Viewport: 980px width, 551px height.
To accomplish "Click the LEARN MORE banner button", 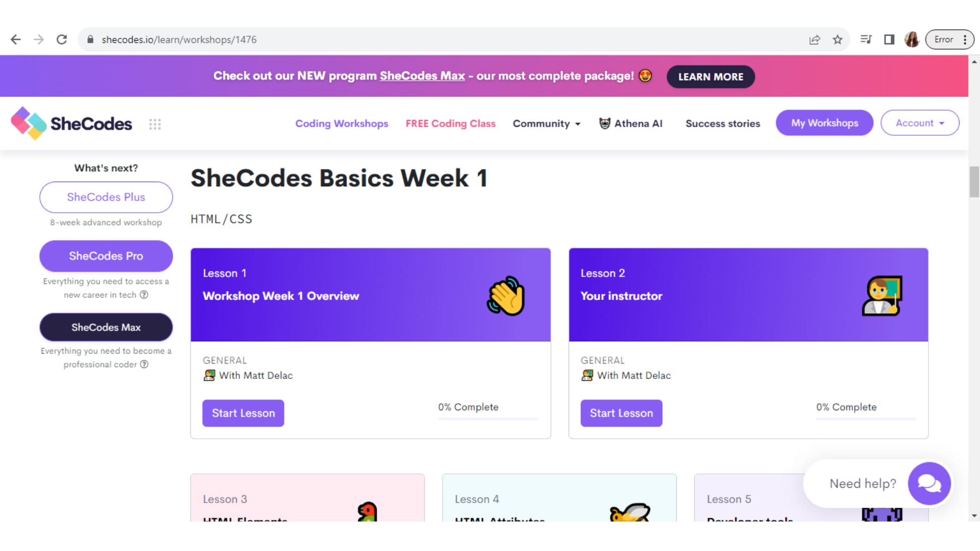I will pos(710,77).
